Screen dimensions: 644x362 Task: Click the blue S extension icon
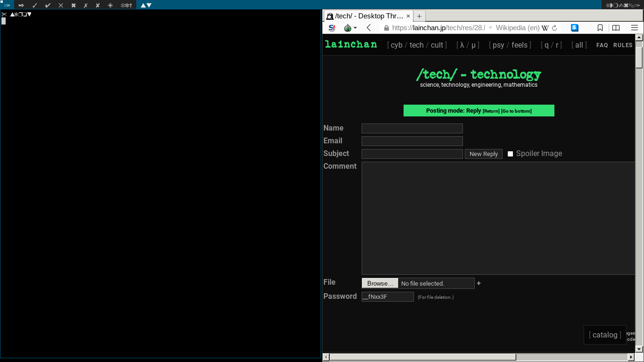(574, 28)
